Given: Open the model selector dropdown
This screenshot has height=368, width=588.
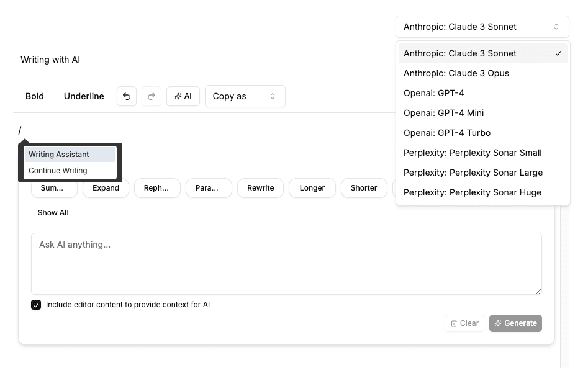Looking at the screenshot, I should [482, 26].
